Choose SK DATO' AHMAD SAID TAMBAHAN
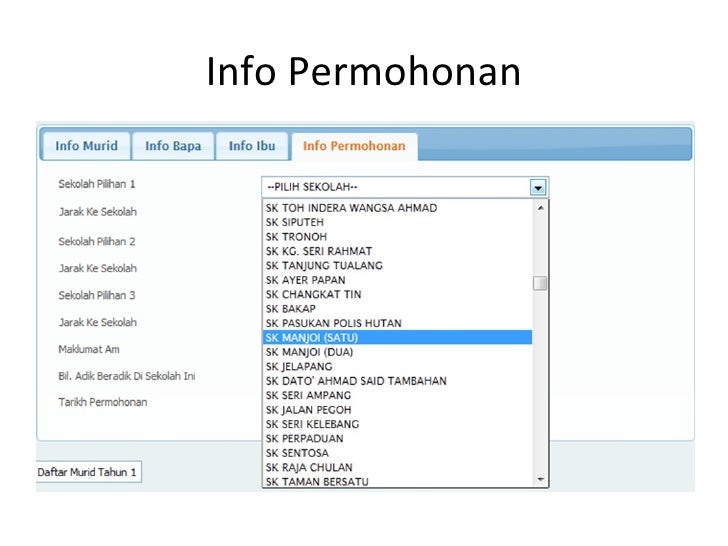The height and width of the screenshot is (546, 728). (x=397, y=381)
